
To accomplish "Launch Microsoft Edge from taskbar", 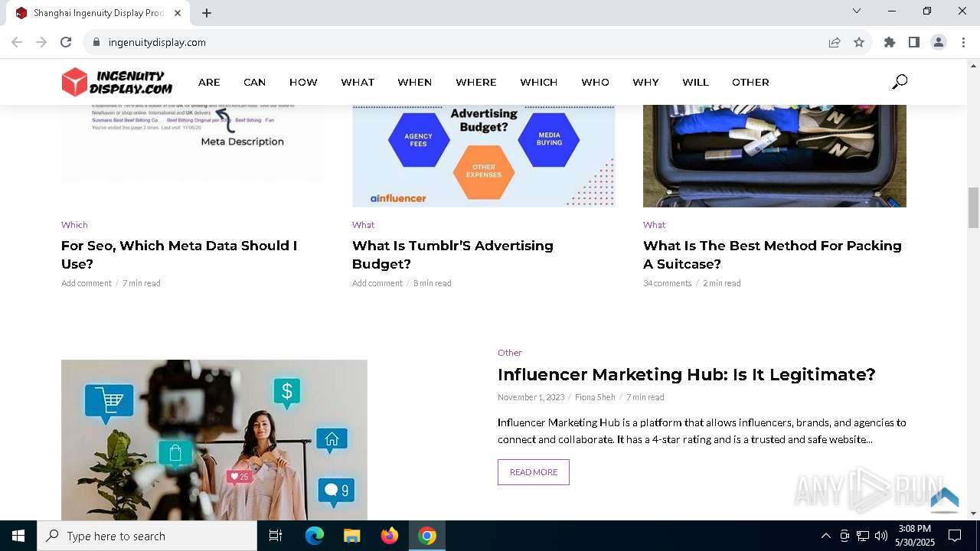I will 315,536.
